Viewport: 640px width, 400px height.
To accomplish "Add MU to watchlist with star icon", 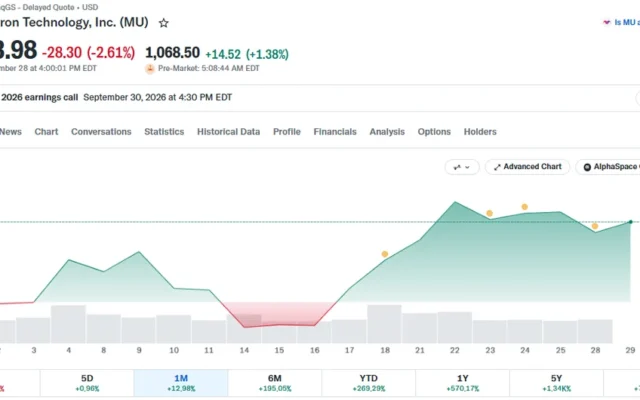I will click(x=164, y=23).
